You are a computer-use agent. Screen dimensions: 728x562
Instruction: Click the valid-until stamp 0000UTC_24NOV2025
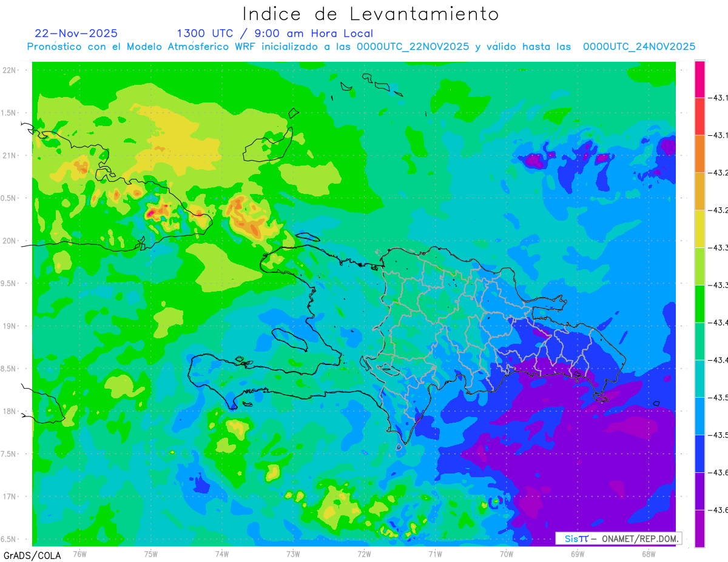pos(639,47)
